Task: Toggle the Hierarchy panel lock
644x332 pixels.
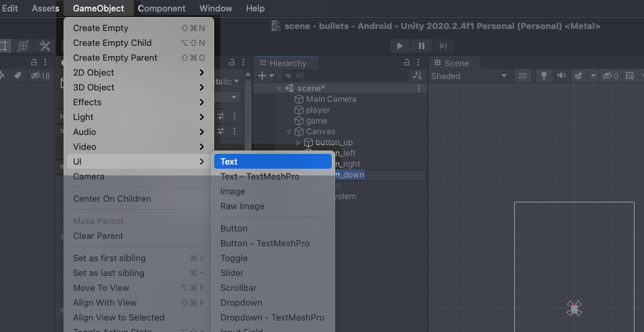Action: coord(407,62)
